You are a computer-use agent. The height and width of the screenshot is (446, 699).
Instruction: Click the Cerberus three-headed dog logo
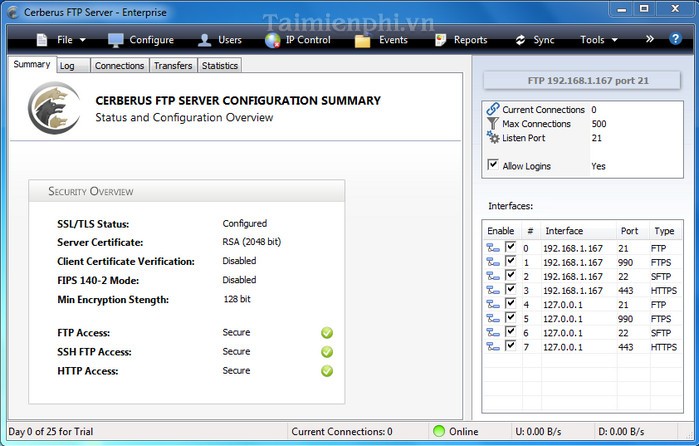point(54,108)
